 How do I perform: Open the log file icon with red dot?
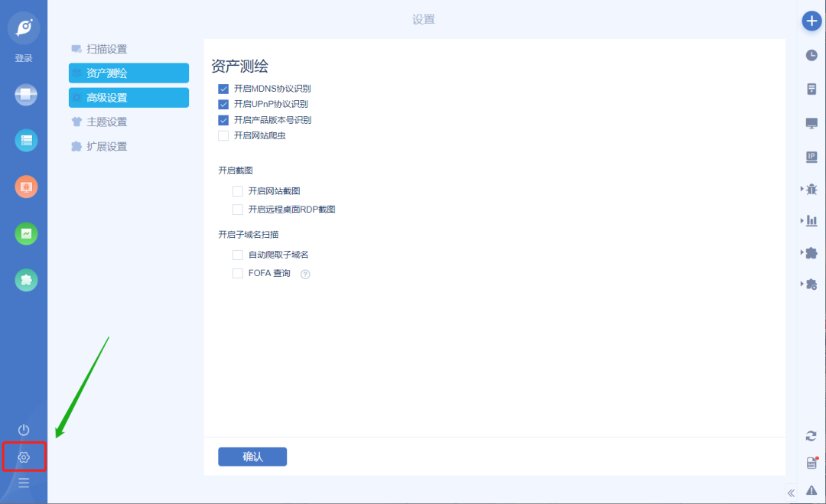[812, 463]
